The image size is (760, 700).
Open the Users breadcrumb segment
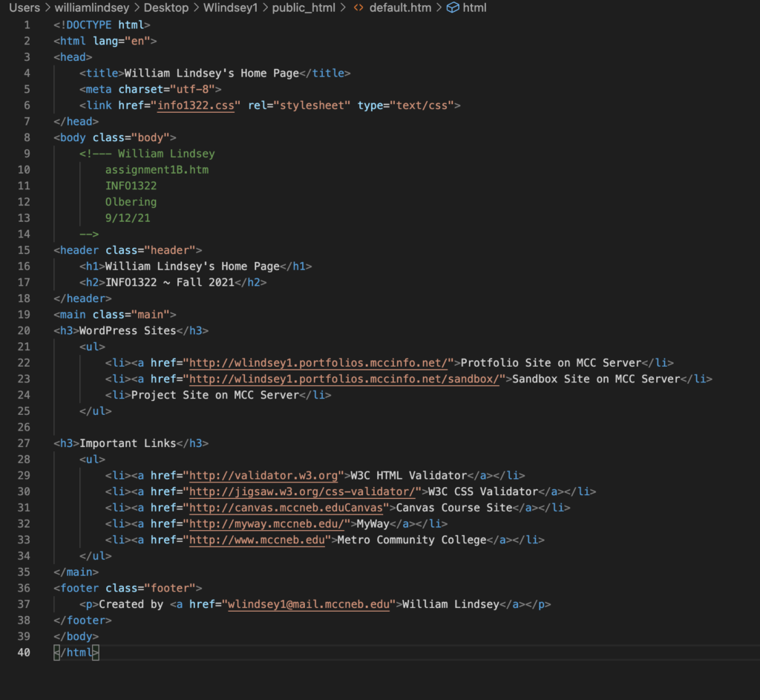(x=24, y=8)
